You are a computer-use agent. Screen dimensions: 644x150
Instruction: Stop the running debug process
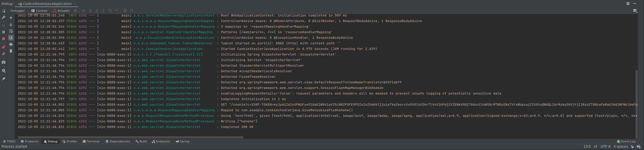click(x=4, y=39)
